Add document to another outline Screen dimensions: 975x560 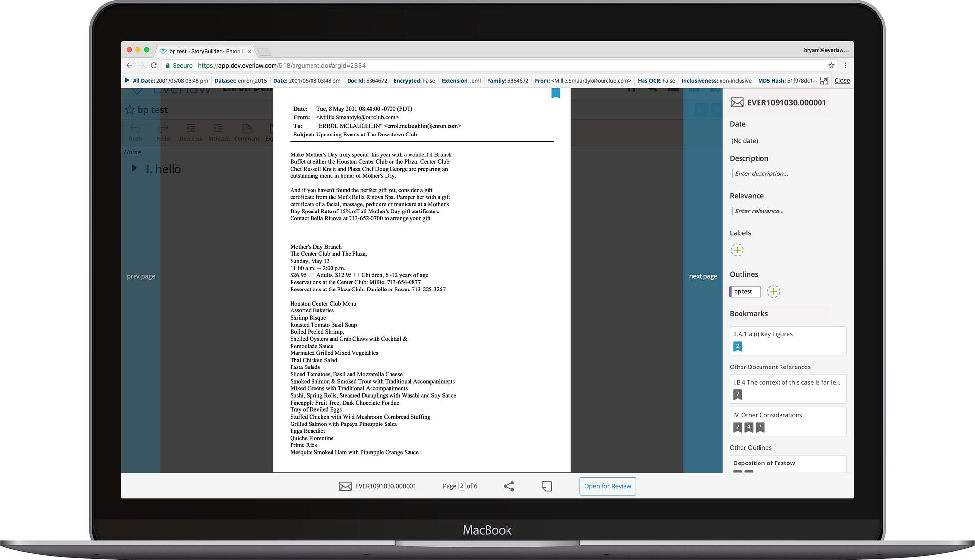click(x=773, y=291)
